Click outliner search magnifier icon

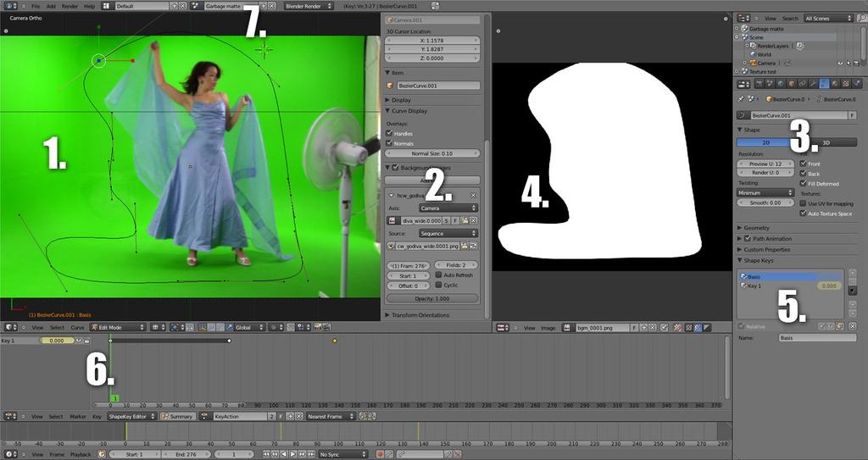click(862, 19)
